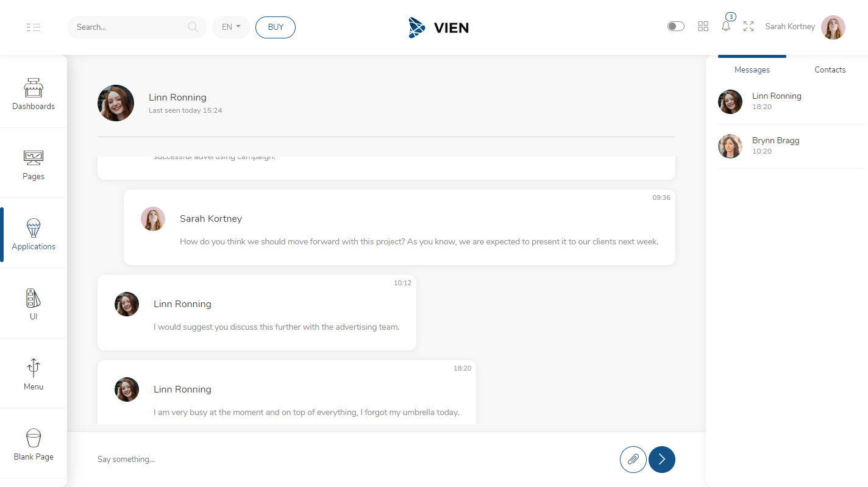Click the search magnifier icon
The height and width of the screenshot is (487, 868).
(193, 27)
